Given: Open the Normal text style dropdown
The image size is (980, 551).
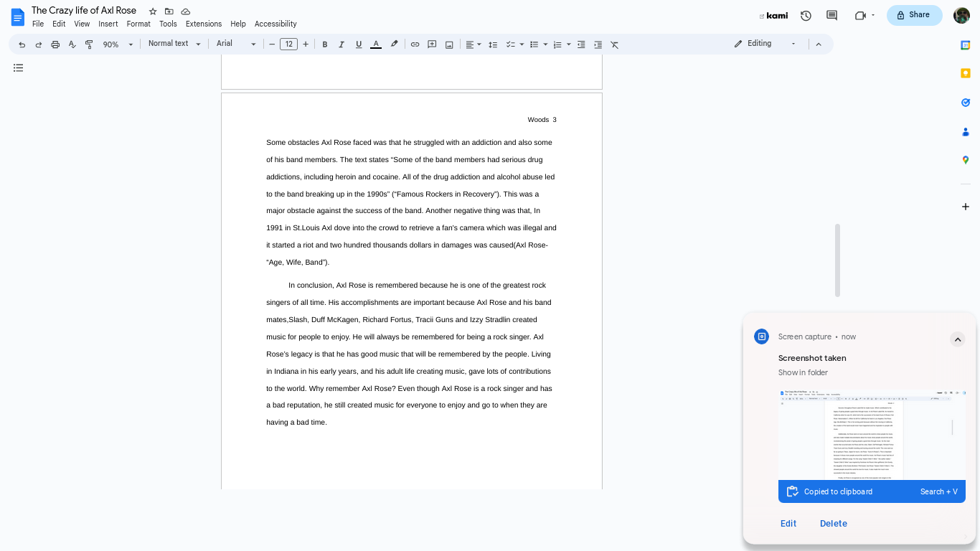Looking at the screenshot, I should click(x=174, y=44).
